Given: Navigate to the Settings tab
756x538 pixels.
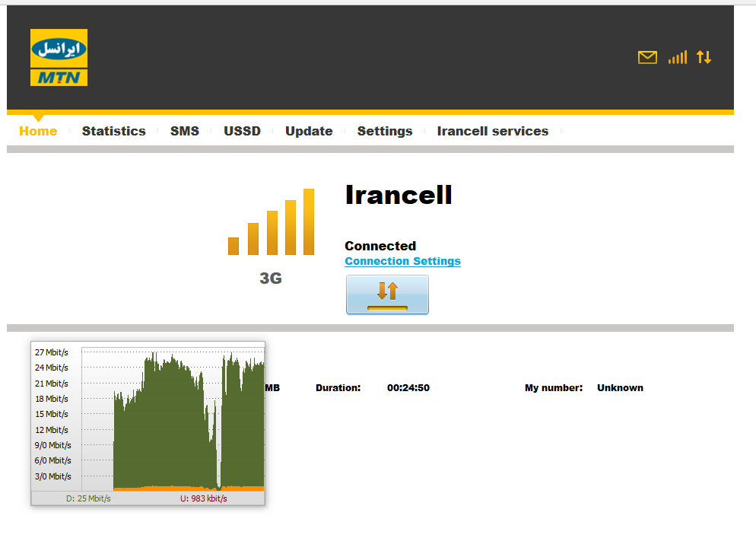Looking at the screenshot, I should click(x=385, y=131).
